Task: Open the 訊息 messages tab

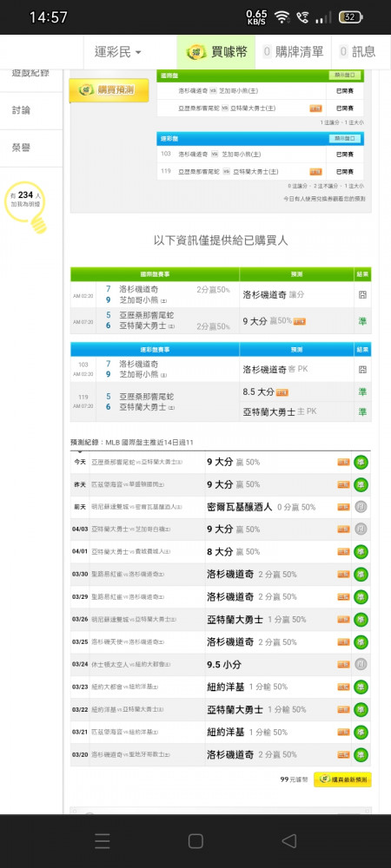Action: pos(357,52)
